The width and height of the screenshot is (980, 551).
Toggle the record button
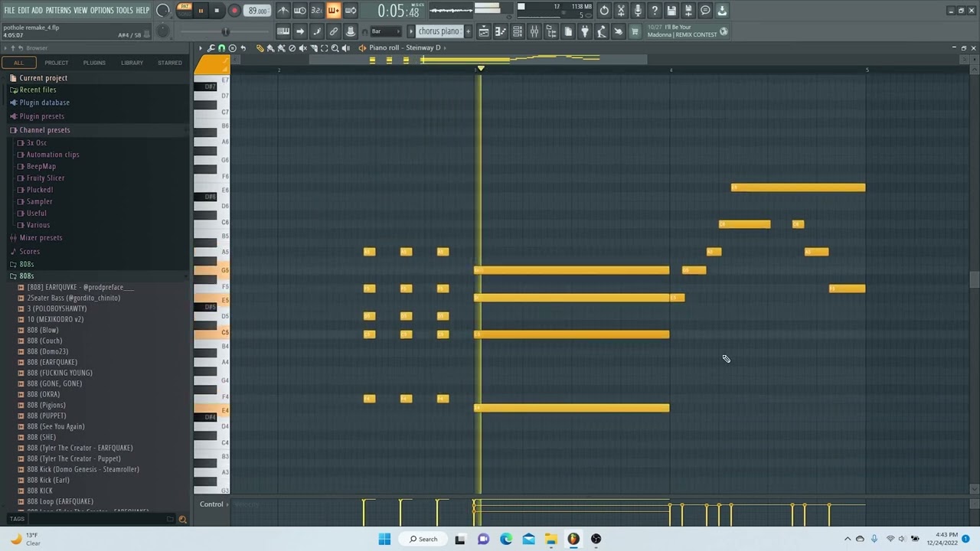pos(234,11)
